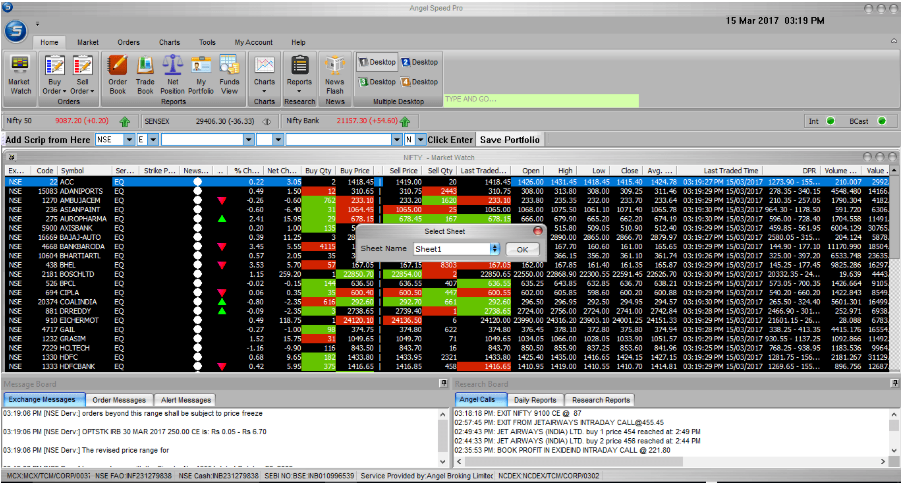902x483 pixels.
Task: Open the Market Watch icon
Action: pos(20,75)
